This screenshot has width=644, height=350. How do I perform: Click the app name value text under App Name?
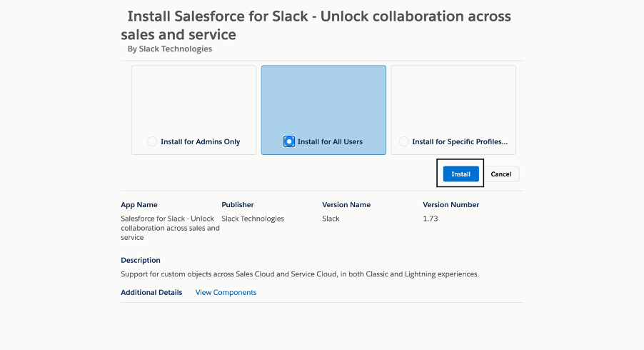[x=170, y=228]
